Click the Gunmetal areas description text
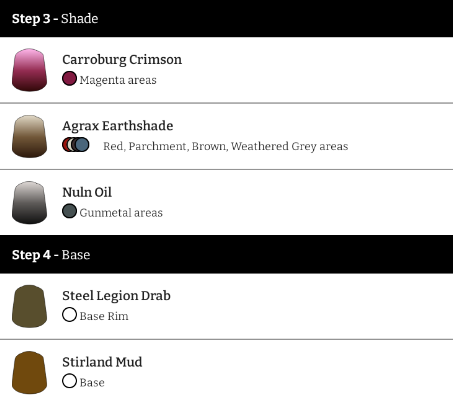 tap(121, 213)
